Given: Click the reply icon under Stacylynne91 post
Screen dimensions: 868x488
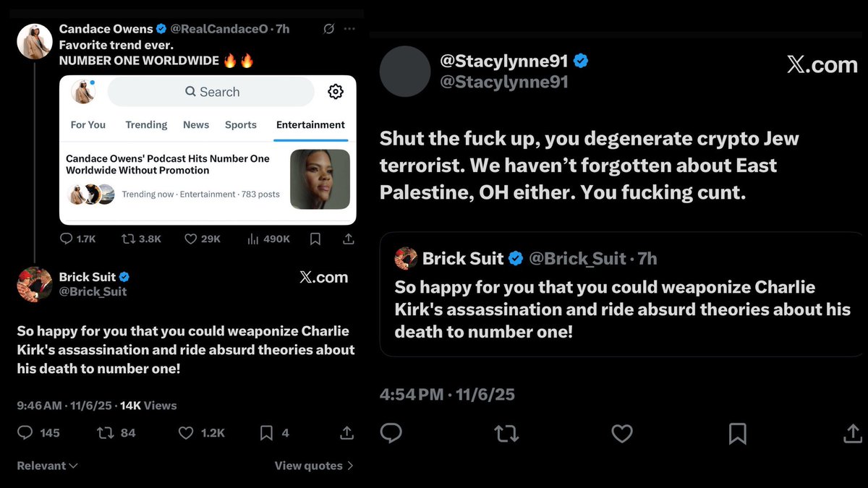Looking at the screenshot, I should 391,433.
